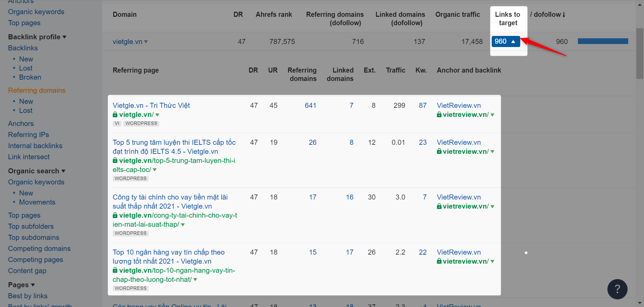Open Internal backlinks
Screen dimensions: 644x307
coord(35,146)
